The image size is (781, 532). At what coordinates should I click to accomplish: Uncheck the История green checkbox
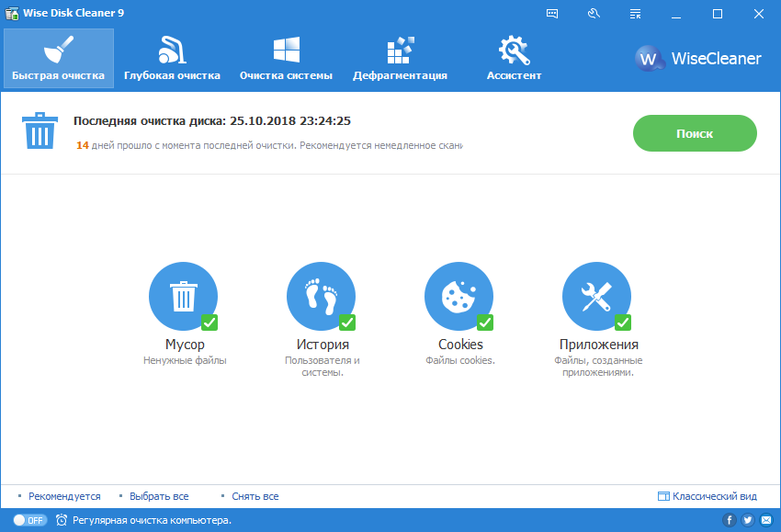point(347,323)
